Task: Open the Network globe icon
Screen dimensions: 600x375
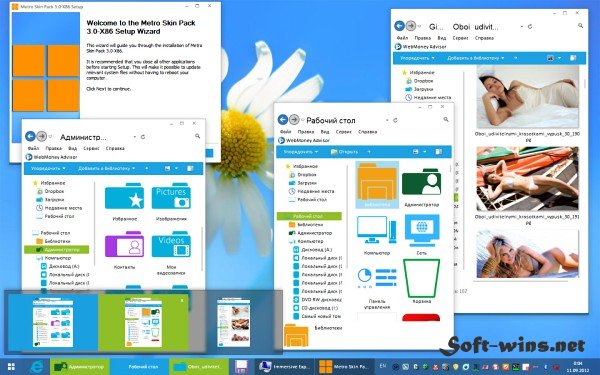Action: point(422,231)
